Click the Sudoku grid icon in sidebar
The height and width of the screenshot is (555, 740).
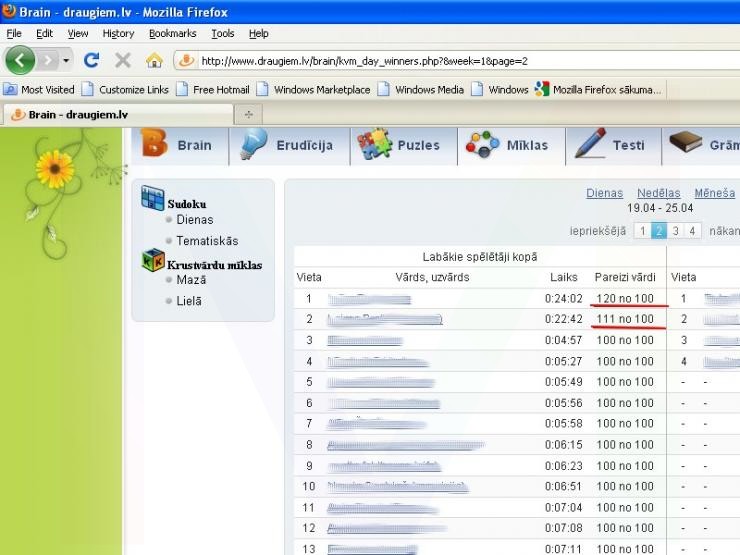[x=152, y=198]
